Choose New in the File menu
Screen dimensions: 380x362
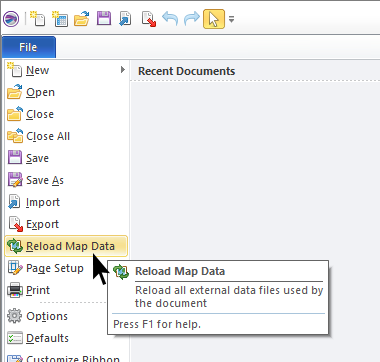pyautogui.click(x=66, y=70)
